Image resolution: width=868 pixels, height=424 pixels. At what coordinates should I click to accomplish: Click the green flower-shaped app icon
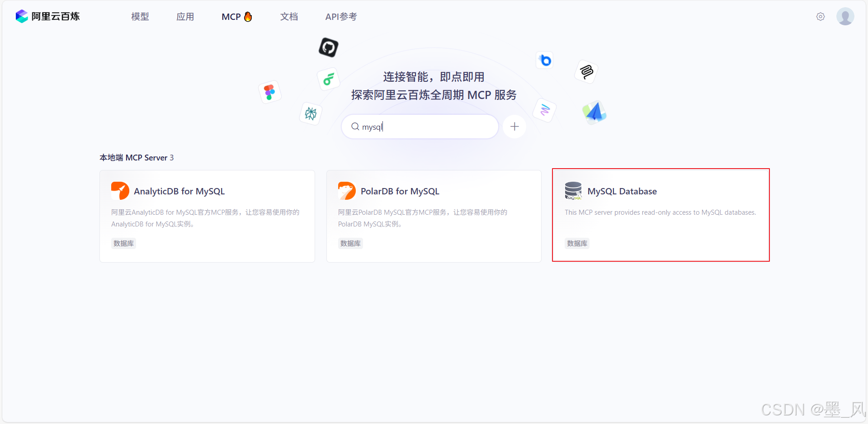click(x=329, y=79)
